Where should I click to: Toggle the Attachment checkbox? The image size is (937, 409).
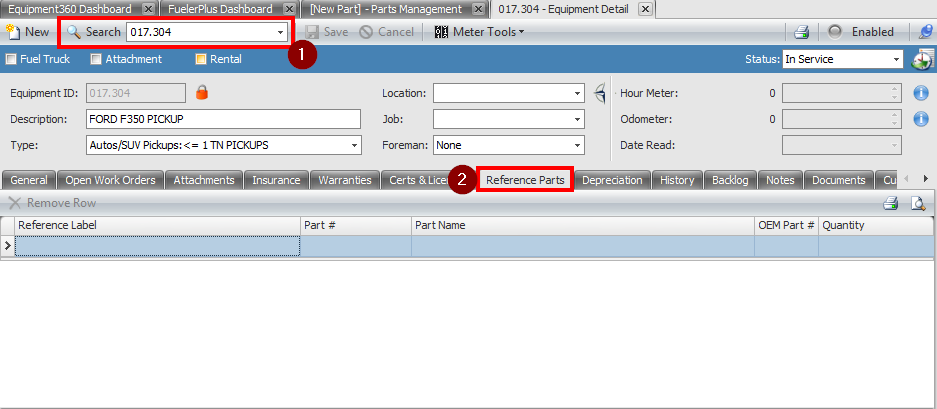(96, 59)
